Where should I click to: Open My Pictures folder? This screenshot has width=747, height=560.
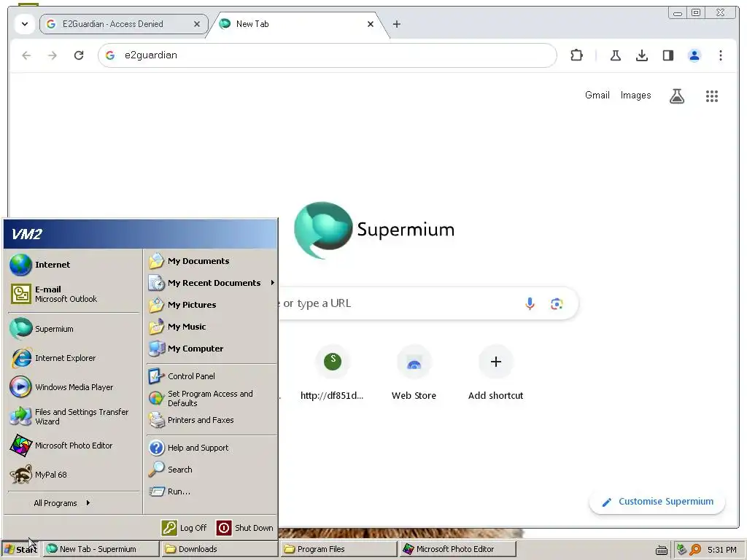(212, 305)
